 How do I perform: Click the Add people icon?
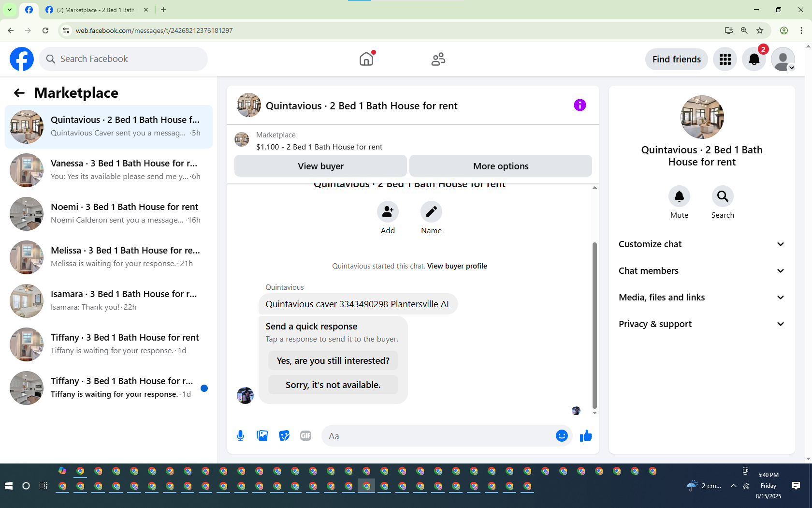click(388, 212)
